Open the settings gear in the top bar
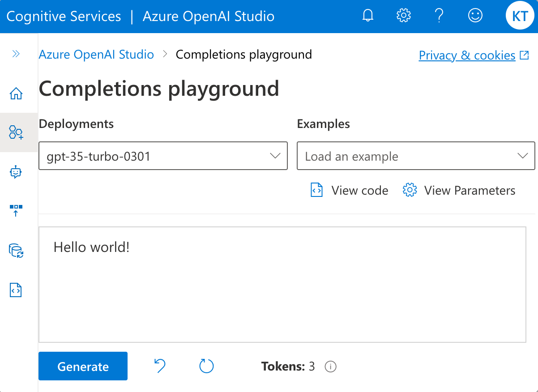This screenshot has height=392, width=538. [x=403, y=15]
